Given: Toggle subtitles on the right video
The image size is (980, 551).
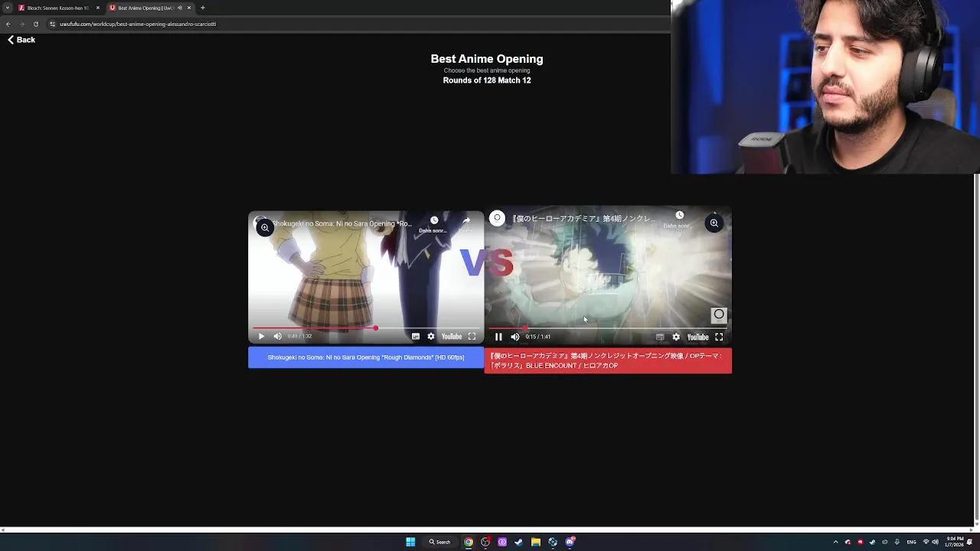Looking at the screenshot, I should pos(660,337).
